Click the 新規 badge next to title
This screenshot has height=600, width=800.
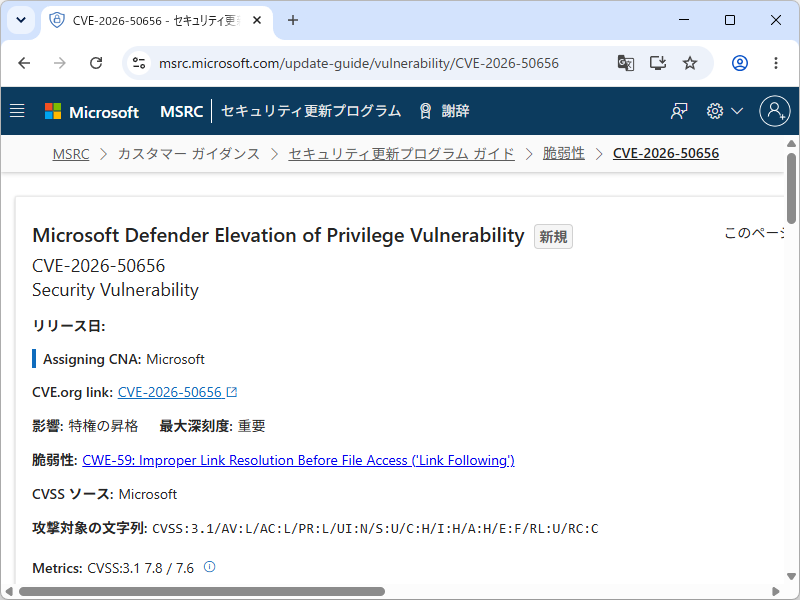(554, 237)
